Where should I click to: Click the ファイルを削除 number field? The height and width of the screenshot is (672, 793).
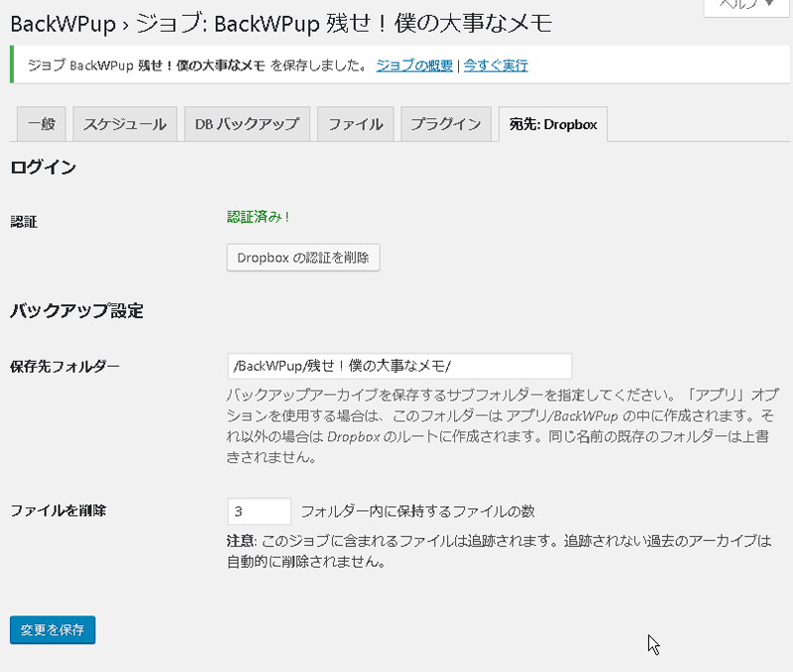259,511
